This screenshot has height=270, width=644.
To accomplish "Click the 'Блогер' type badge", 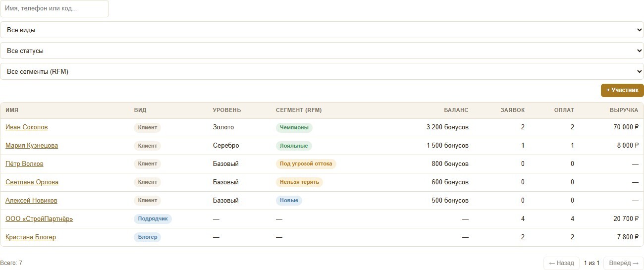I will (148, 237).
